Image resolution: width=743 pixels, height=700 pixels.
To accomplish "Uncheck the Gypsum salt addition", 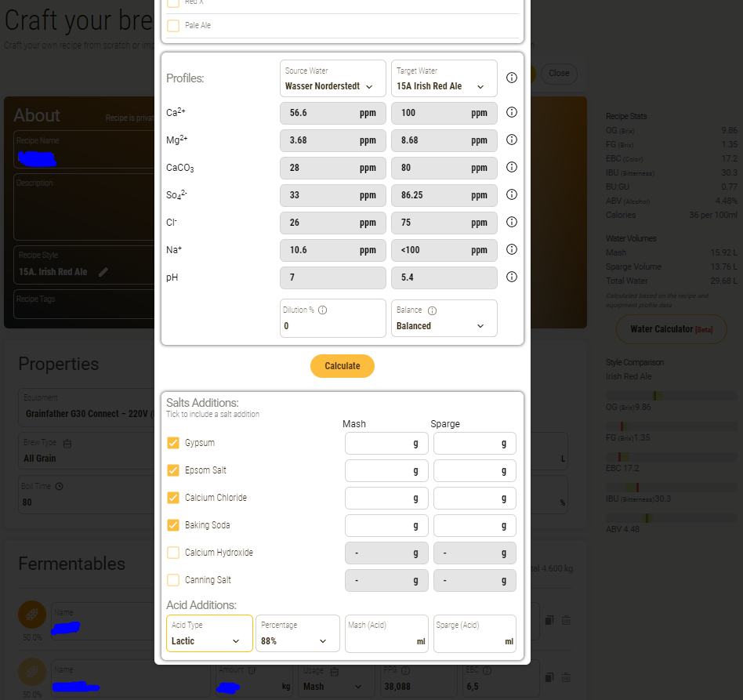I will coord(173,443).
